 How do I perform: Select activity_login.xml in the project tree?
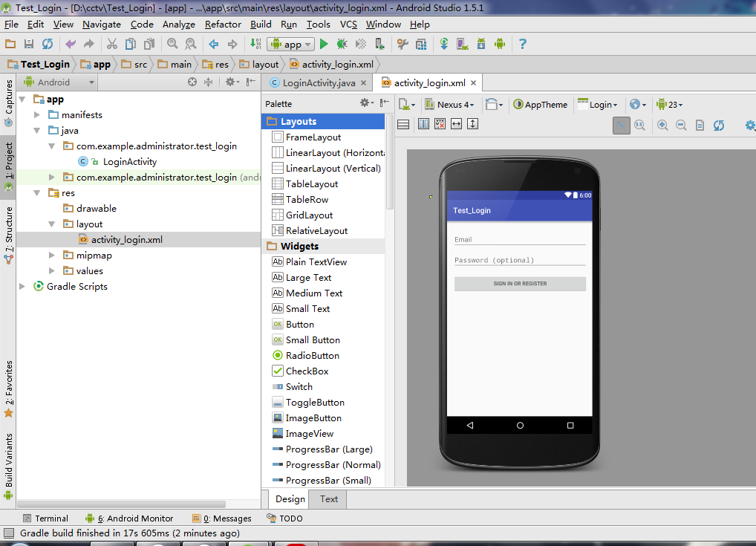coord(127,240)
